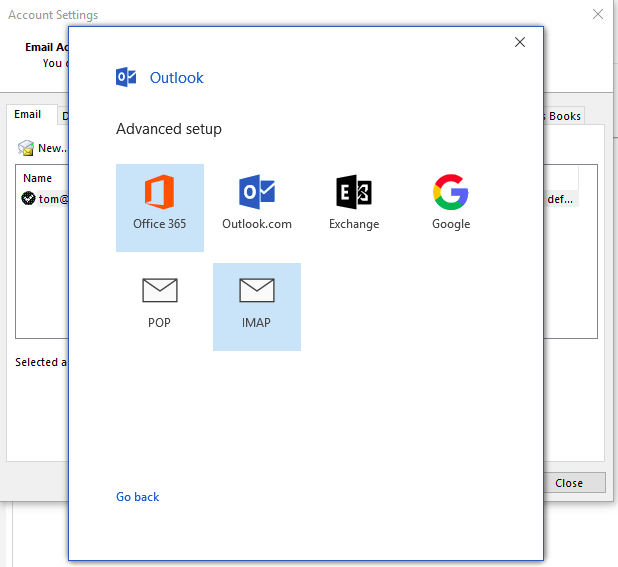618x567 pixels.
Task: Click the Name column header
Action: tap(37, 178)
